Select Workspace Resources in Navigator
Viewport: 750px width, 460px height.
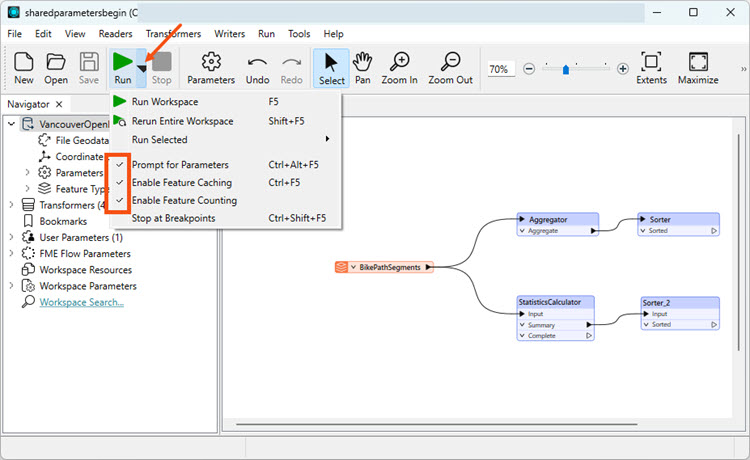pyautogui.click(x=86, y=270)
